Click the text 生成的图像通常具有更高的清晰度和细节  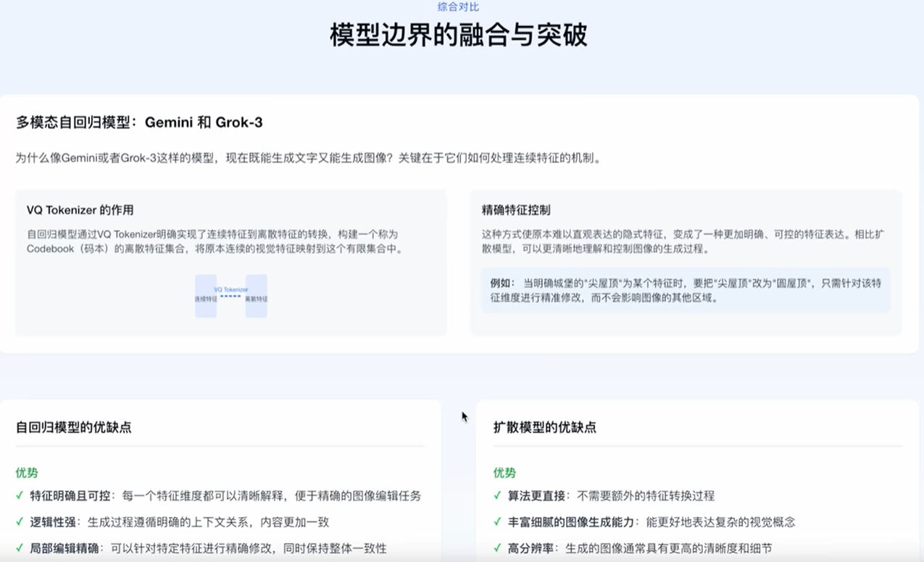(x=669, y=548)
